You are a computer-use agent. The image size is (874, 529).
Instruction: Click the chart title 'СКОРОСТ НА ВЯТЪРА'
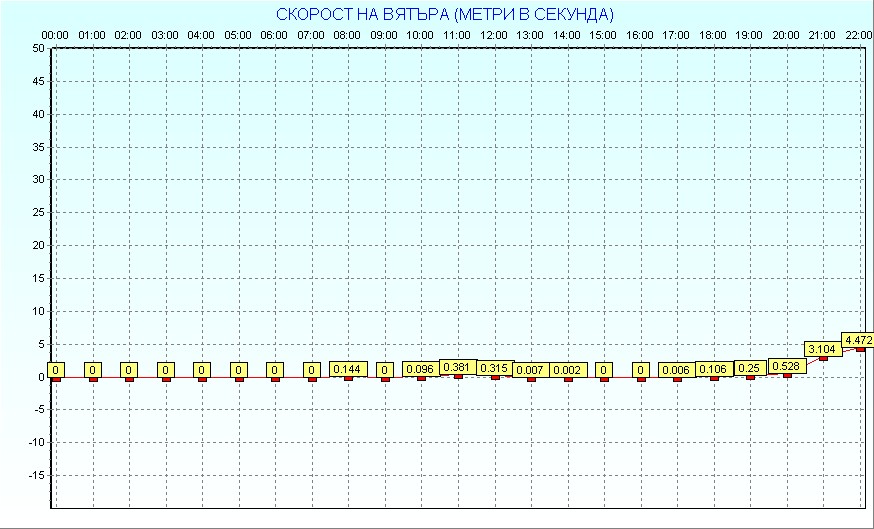coord(445,14)
